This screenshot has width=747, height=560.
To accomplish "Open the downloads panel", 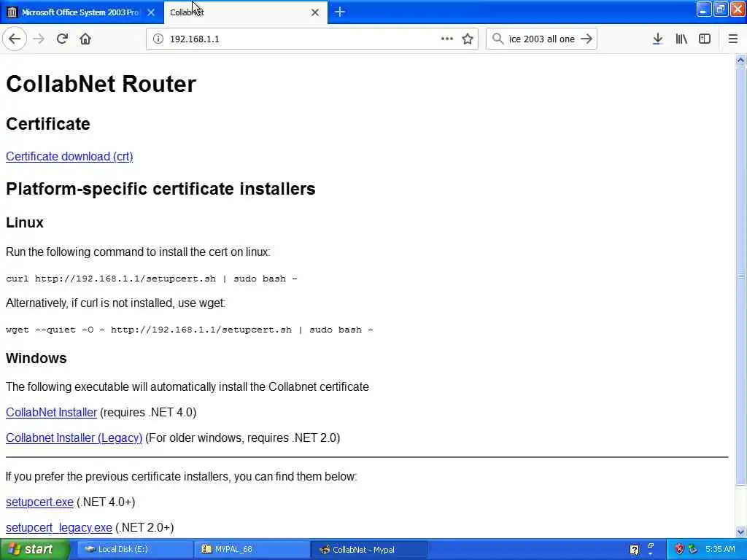I will click(x=657, y=39).
